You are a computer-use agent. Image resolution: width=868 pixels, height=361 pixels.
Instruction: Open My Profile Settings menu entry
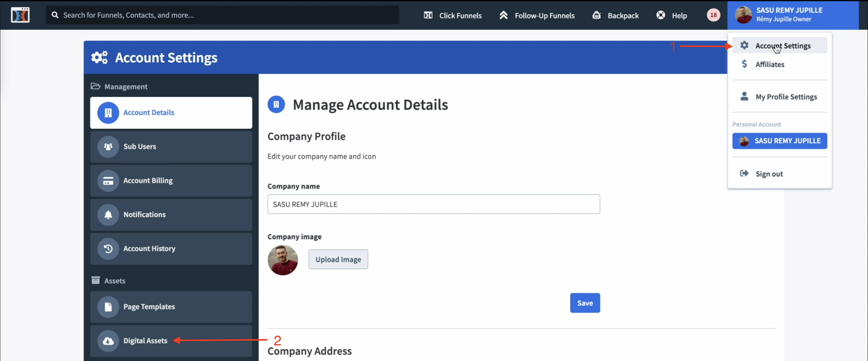click(786, 97)
